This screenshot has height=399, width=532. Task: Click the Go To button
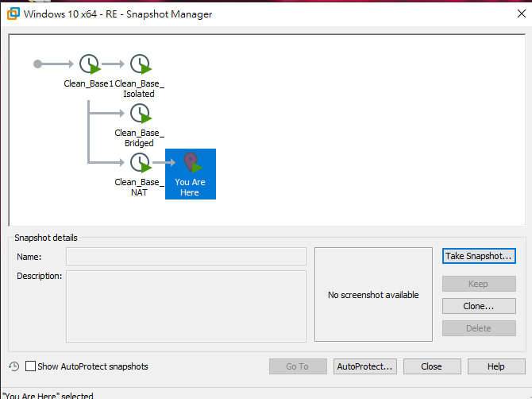point(298,366)
